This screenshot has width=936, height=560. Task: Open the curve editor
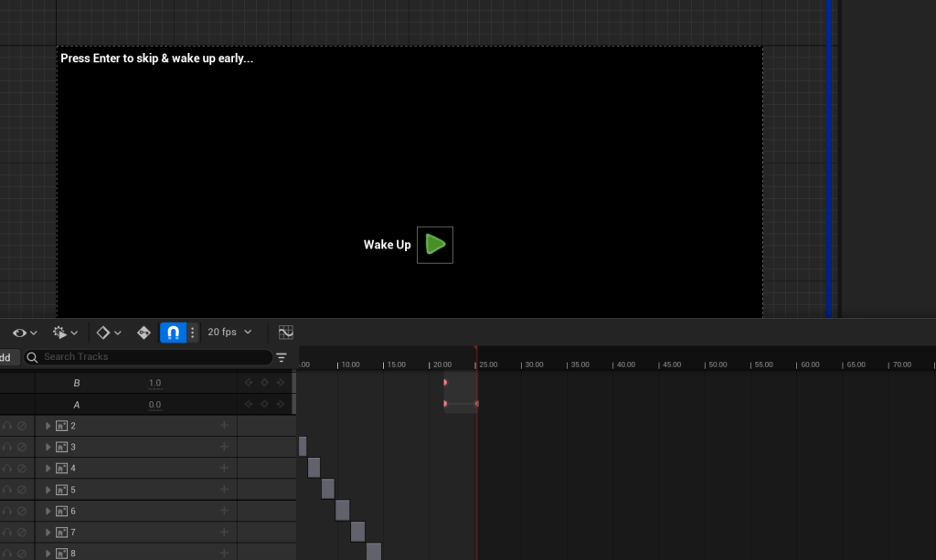pyautogui.click(x=286, y=333)
